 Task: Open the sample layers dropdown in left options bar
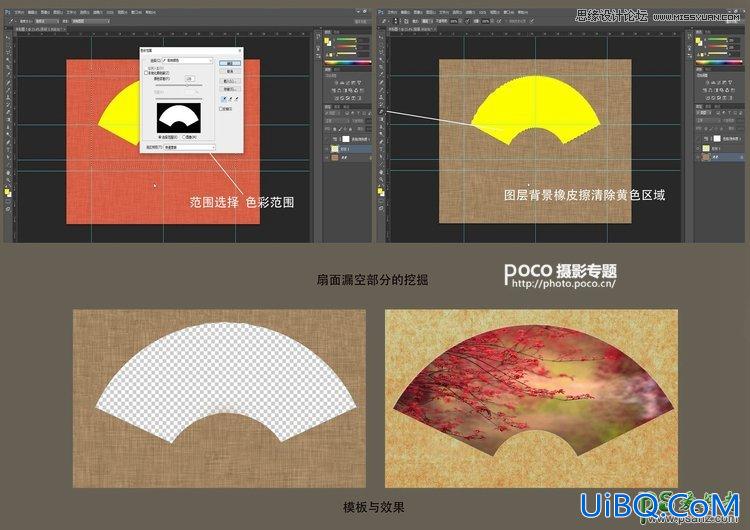(90, 22)
